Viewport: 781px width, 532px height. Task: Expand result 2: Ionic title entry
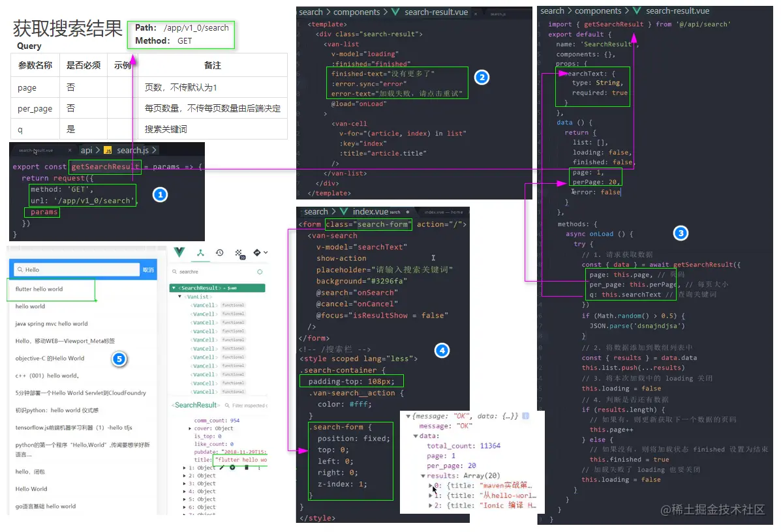(x=431, y=506)
